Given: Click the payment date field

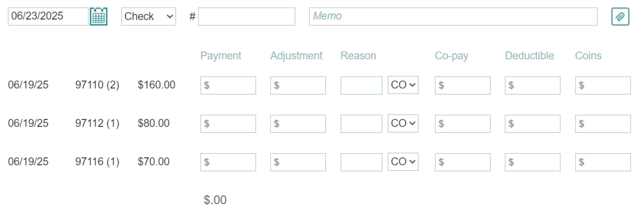Looking at the screenshot, I should pos(48,17).
